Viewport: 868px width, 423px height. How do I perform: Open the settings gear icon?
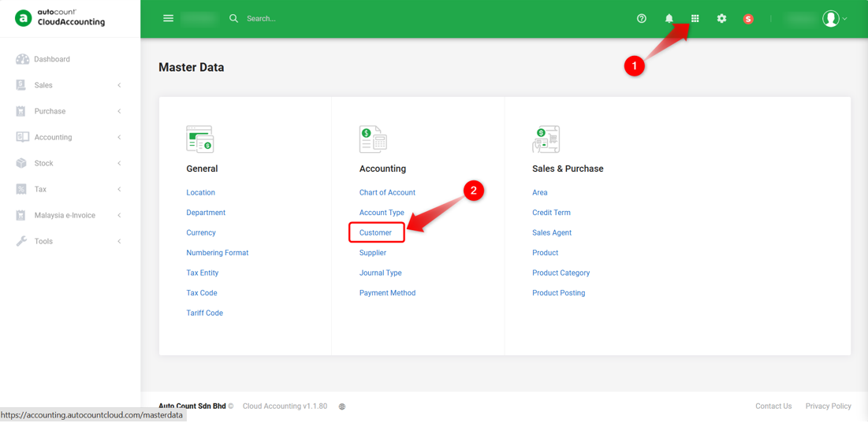721,18
